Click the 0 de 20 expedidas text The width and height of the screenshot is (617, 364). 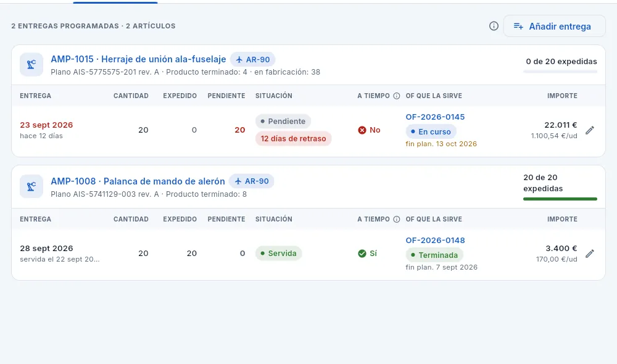[x=561, y=62]
